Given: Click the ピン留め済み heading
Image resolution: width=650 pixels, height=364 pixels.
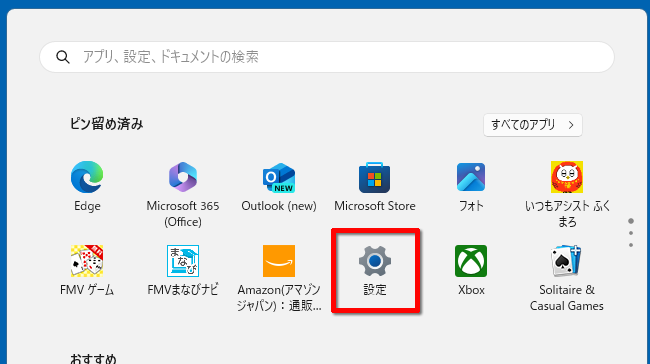Looking at the screenshot, I should pyautogui.click(x=106, y=124).
